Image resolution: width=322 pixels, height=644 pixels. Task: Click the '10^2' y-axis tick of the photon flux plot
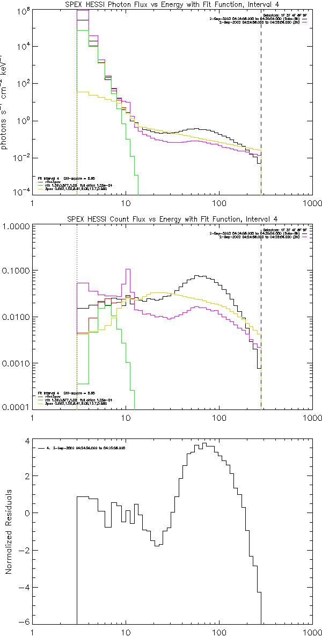[x=23, y=83]
